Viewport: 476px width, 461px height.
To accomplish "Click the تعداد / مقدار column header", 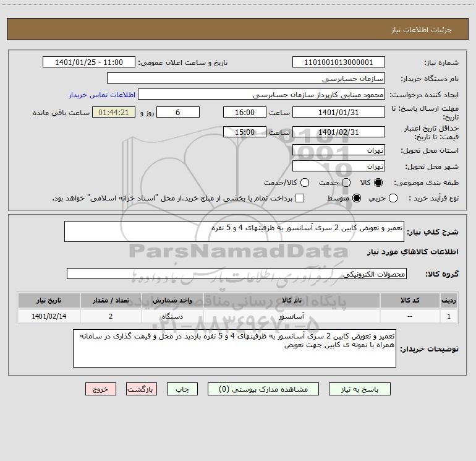I will [x=111, y=301].
